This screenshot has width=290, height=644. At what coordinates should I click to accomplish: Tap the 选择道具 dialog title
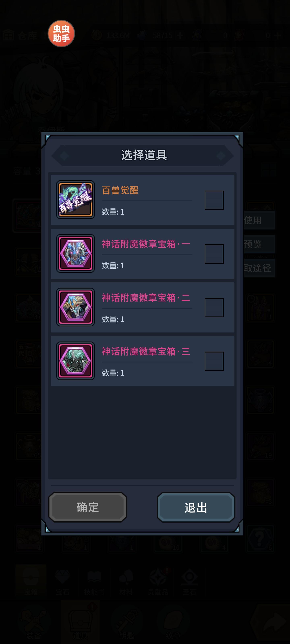(x=144, y=155)
